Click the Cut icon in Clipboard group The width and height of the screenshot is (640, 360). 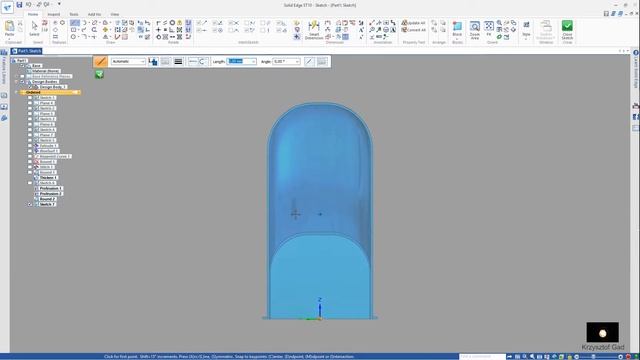[x=20, y=23]
